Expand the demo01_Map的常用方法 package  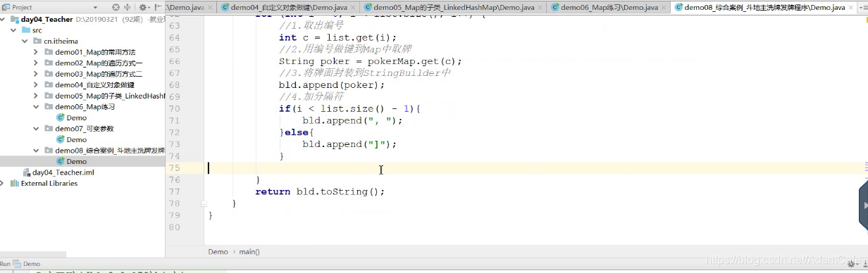pyautogui.click(x=36, y=52)
